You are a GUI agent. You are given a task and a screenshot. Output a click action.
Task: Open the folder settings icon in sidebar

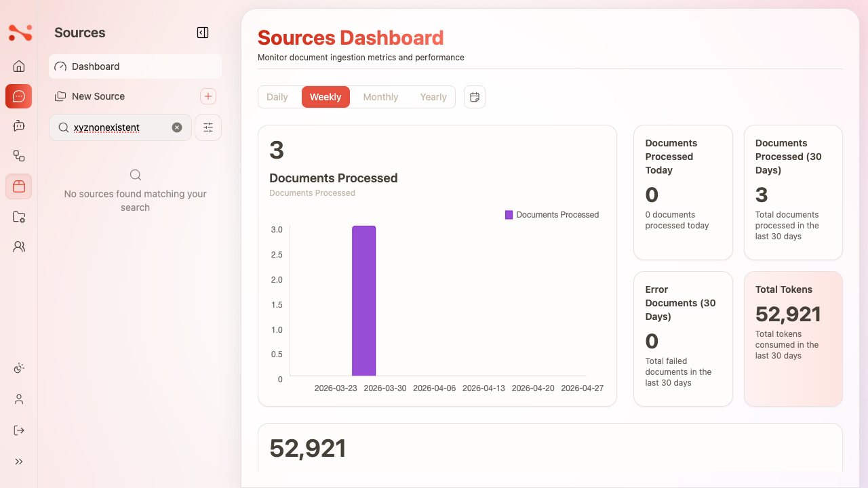(19, 217)
